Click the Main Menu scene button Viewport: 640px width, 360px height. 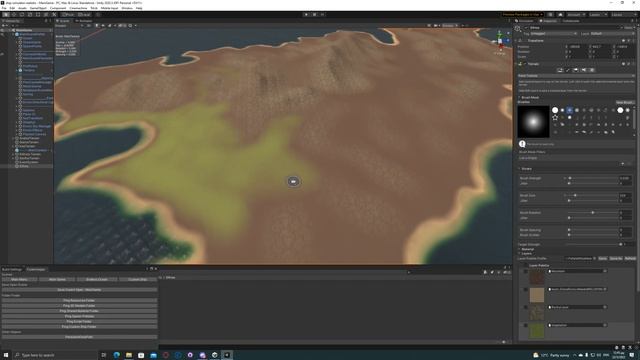click(x=20, y=280)
